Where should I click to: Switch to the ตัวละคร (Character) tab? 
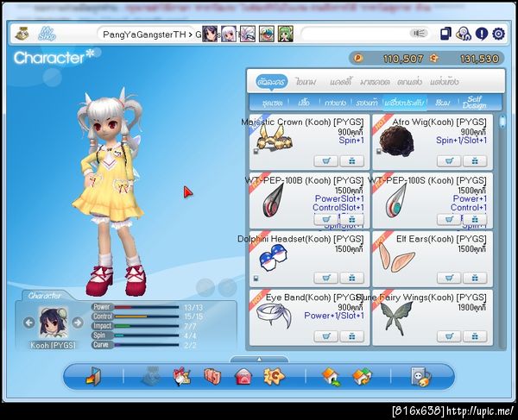(x=271, y=82)
